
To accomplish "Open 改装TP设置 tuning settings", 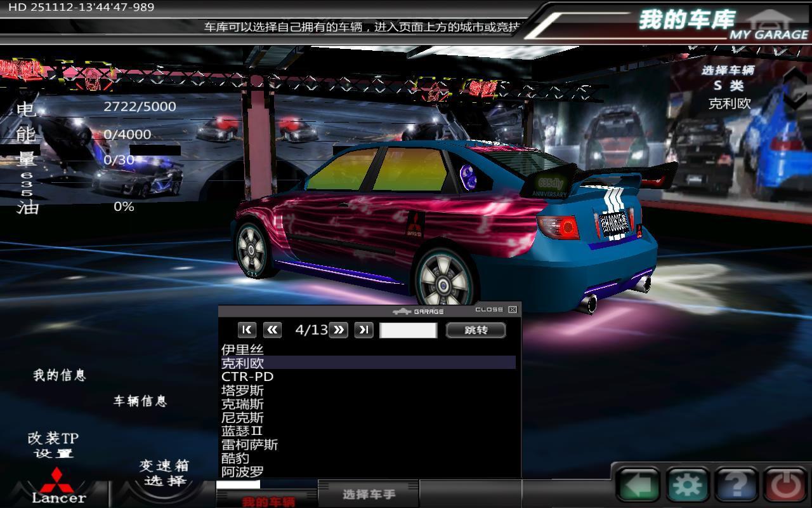I will [x=53, y=445].
